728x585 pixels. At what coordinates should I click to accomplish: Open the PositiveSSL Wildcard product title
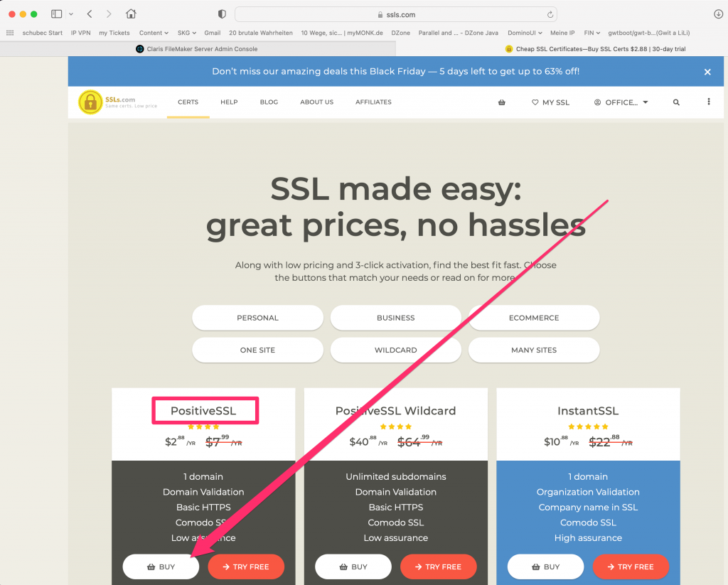(395, 411)
